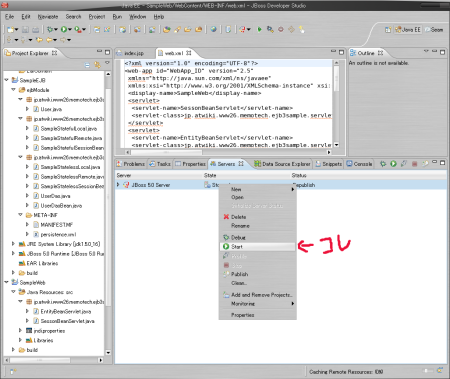450x379 pixels.
Task: Open the Problems tab
Action: tap(131, 164)
